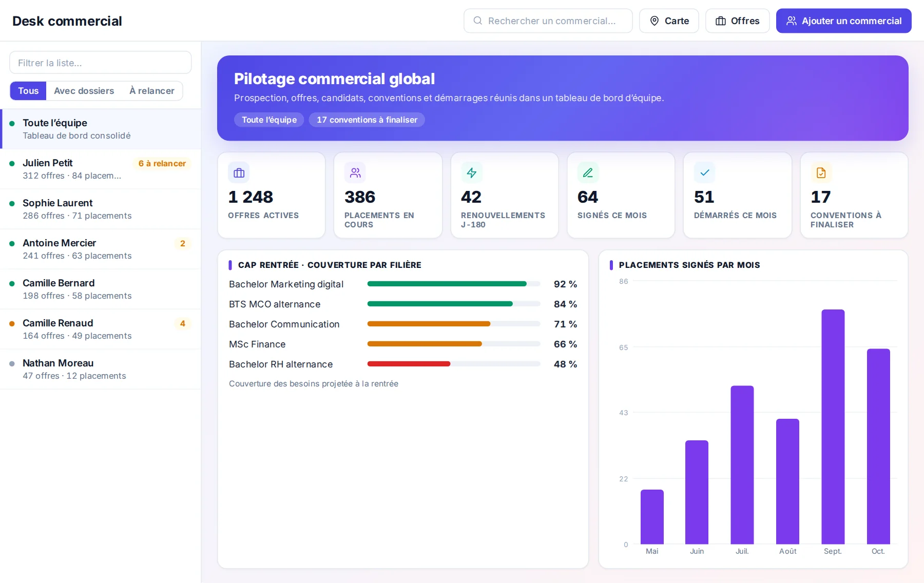Click the map pin icon in Carte button
Viewport: 924px width, 583px height.
click(x=654, y=21)
